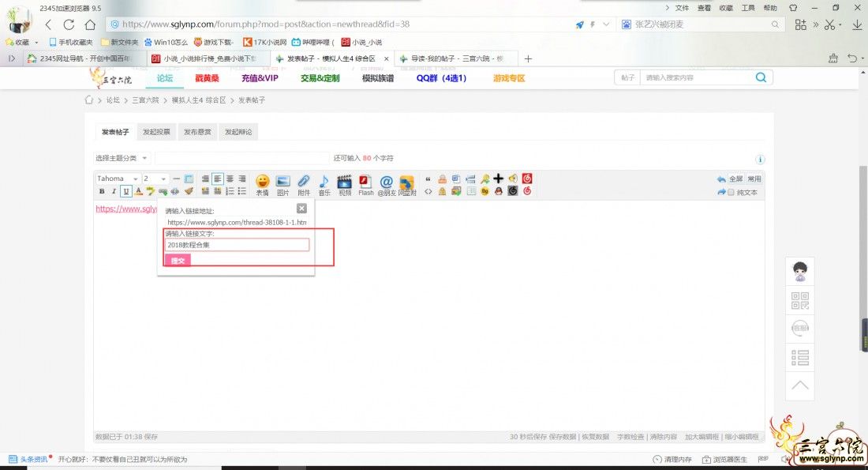
Task: Insert unordered bullet list
Action: tap(242, 191)
